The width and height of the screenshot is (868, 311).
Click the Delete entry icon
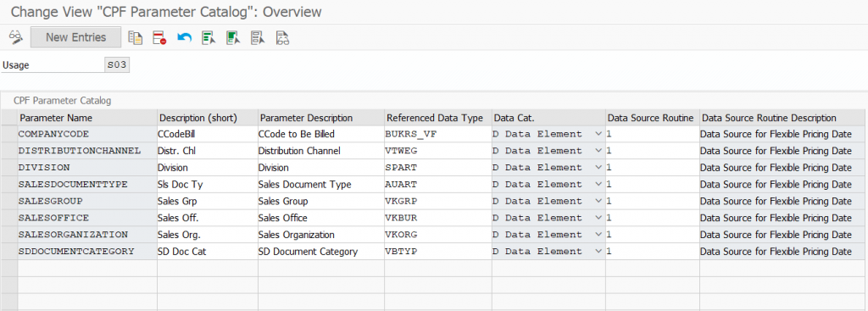click(x=160, y=37)
